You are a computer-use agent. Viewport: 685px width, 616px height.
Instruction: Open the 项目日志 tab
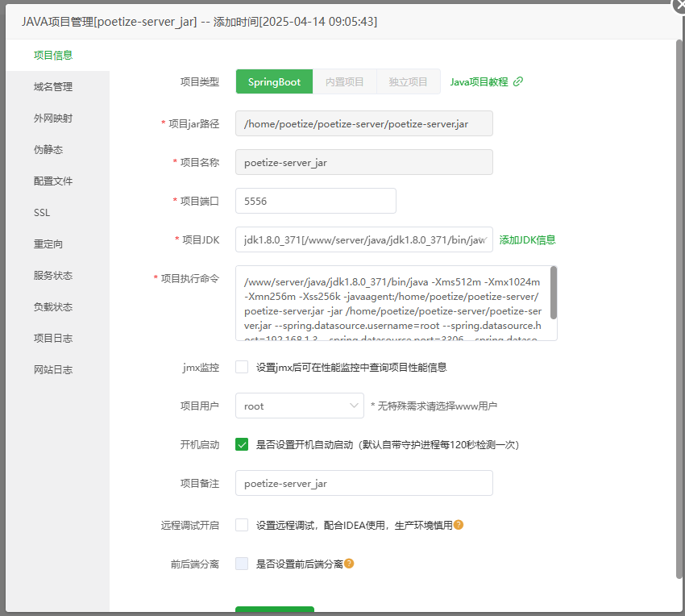pos(53,339)
